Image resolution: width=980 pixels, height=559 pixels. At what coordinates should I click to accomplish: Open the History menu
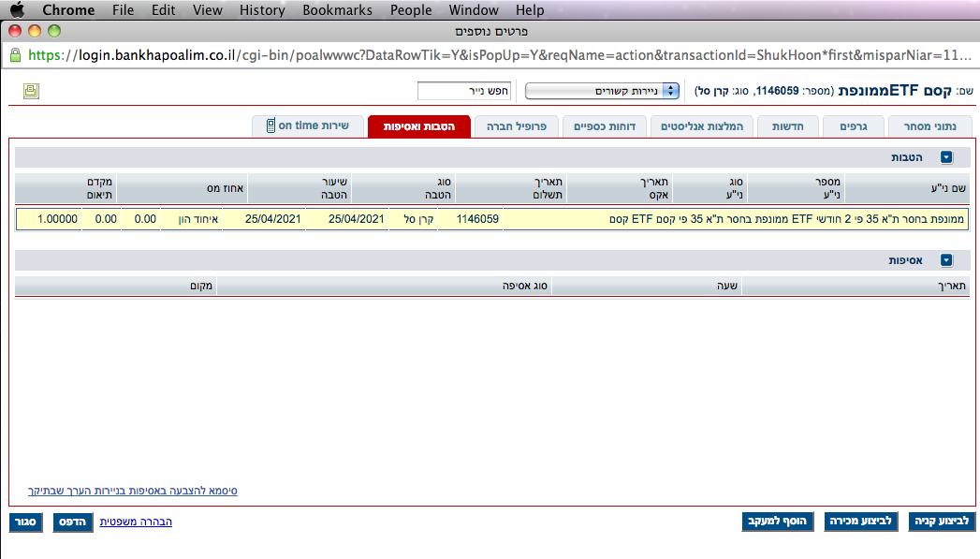[x=262, y=10]
